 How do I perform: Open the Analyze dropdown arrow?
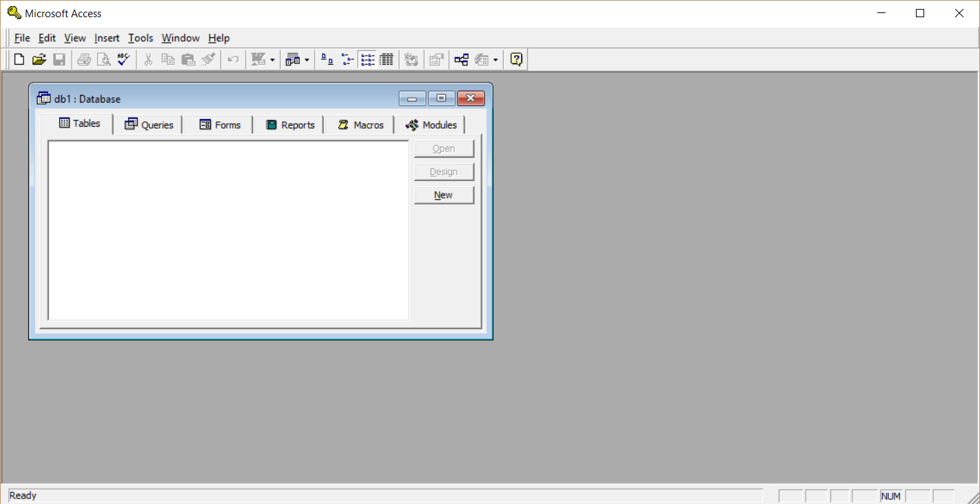[305, 59]
